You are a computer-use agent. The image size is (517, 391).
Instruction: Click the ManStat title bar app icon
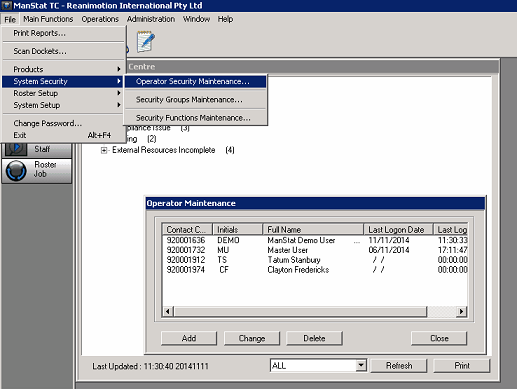tap(6, 6)
